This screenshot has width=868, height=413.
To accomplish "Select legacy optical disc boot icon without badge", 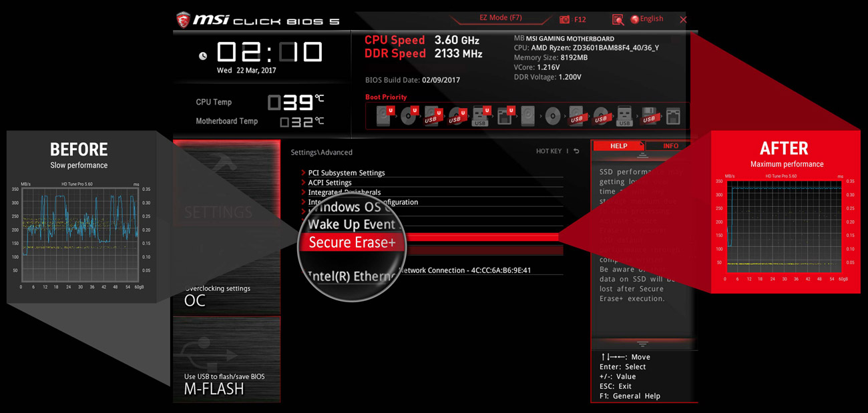I will (552, 115).
